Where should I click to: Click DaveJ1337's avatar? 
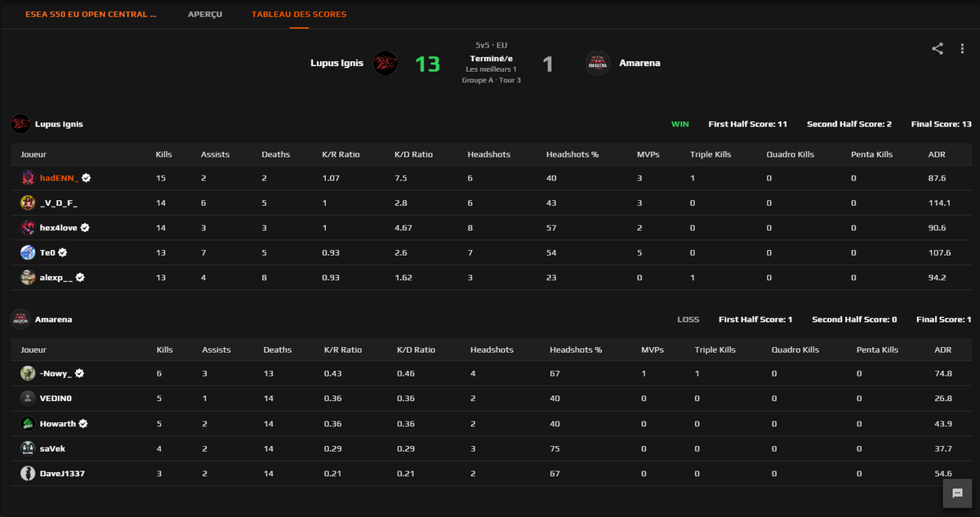[28, 473]
